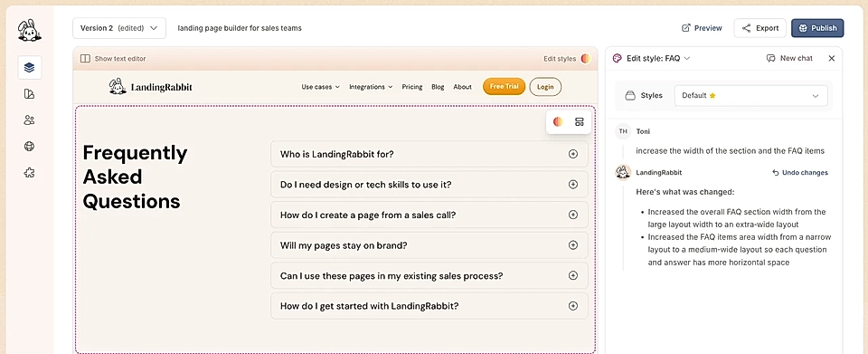Click the TH user avatar
The width and height of the screenshot is (868, 354).
coord(623,131)
